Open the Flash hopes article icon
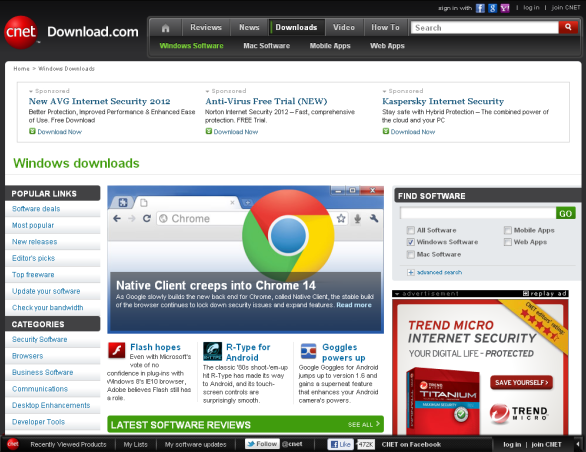Image resolution: width=586 pixels, height=452 pixels. 117,351
